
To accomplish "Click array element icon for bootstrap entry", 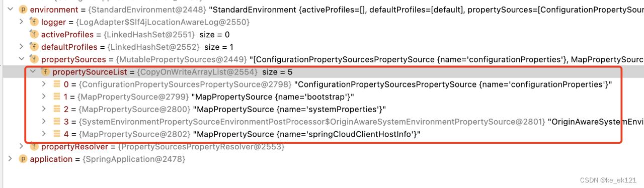I will pos(57,97).
